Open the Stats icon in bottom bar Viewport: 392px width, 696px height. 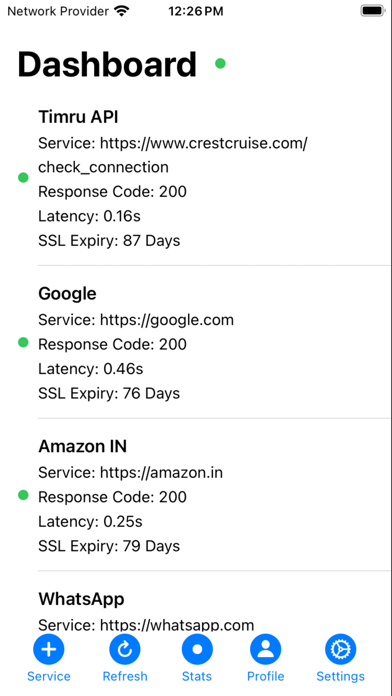[x=197, y=649]
